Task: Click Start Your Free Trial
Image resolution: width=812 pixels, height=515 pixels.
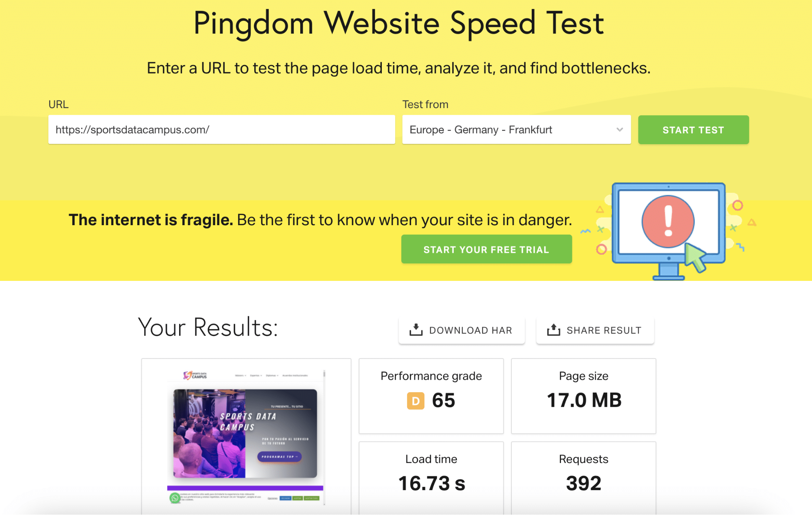Action: [486, 249]
